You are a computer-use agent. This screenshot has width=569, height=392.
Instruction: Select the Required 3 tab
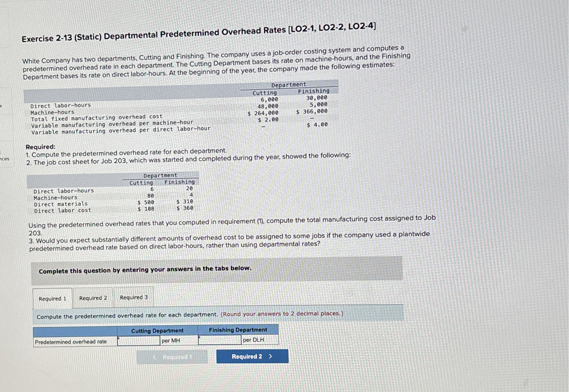(x=134, y=297)
